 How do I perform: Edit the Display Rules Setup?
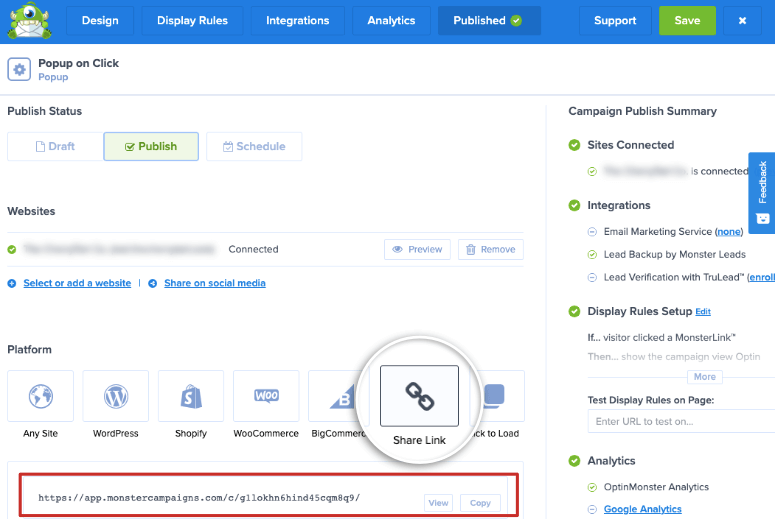(x=703, y=312)
